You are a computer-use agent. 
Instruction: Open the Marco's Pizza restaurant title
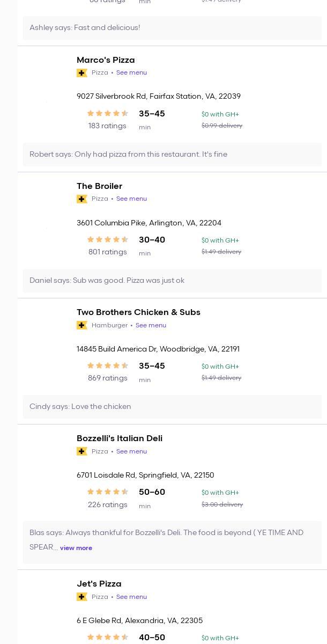point(106,60)
